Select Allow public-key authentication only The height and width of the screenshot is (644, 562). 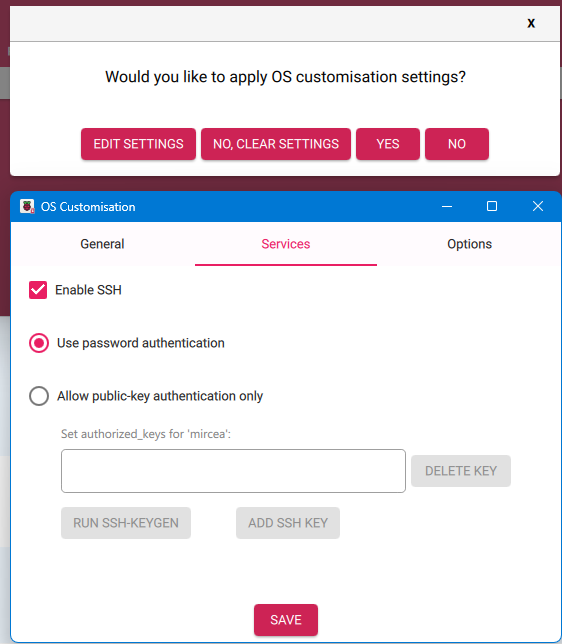point(39,396)
